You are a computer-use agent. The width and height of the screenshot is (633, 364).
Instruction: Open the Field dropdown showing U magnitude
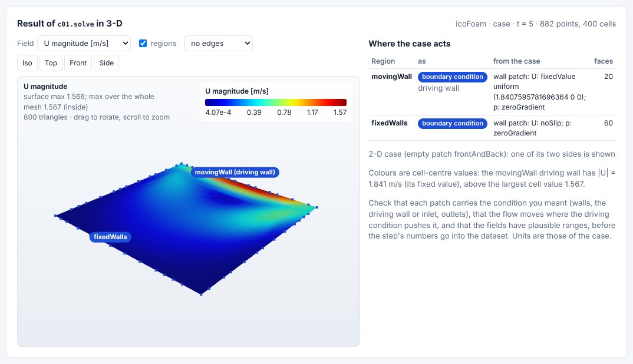coord(84,43)
